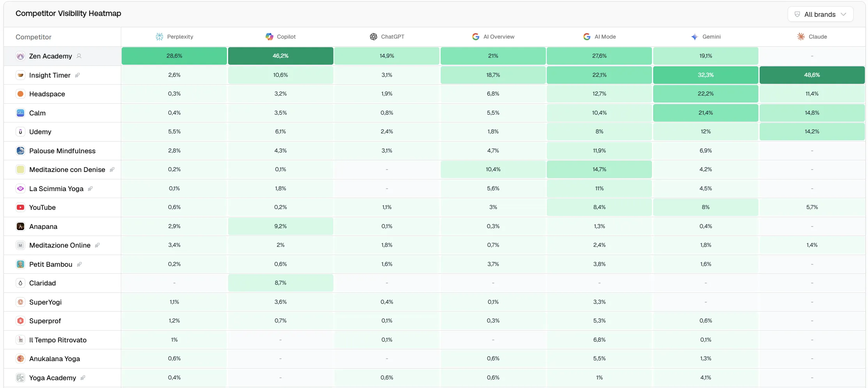Click the Superprof red logo
The image size is (868, 388).
(x=21, y=321)
